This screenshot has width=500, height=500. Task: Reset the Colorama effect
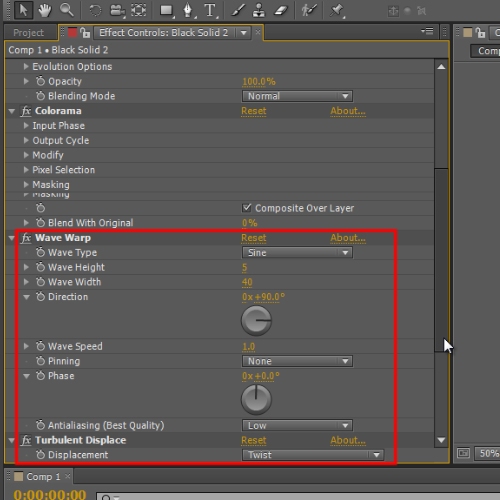(x=254, y=111)
